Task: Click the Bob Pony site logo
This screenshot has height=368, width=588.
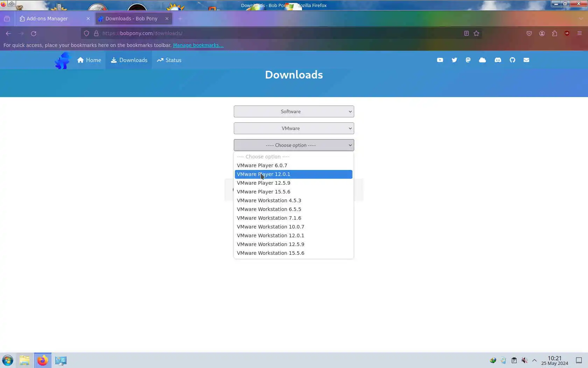Action: click(x=63, y=60)
